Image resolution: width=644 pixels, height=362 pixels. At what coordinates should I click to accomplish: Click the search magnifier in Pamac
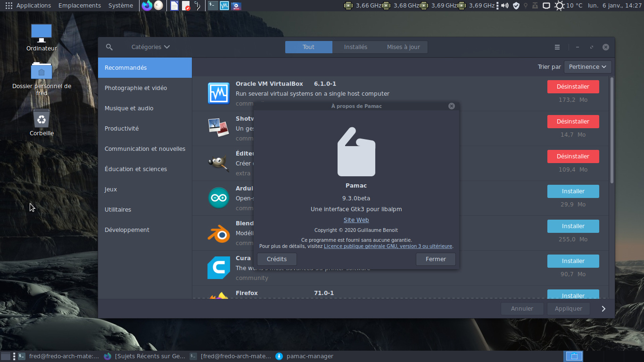(109, 47)
